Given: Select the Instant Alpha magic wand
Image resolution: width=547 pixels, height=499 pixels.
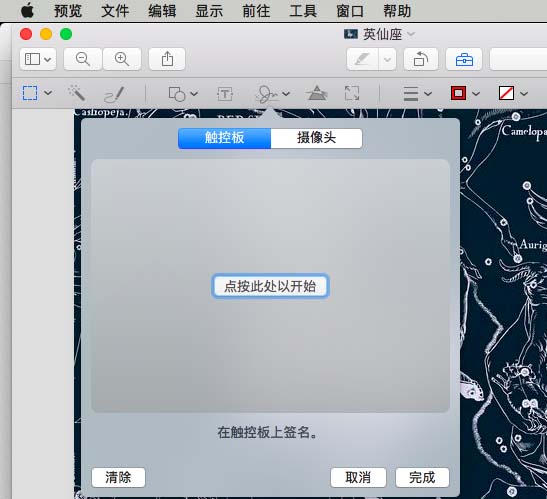Looking at the screenshot, I should pos(76,93).
